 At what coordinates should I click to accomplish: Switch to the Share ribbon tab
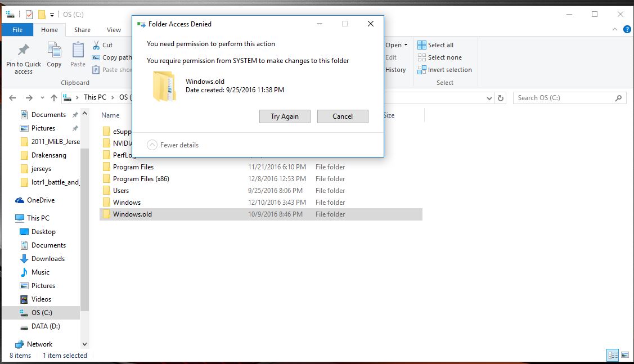coord(82,30)
